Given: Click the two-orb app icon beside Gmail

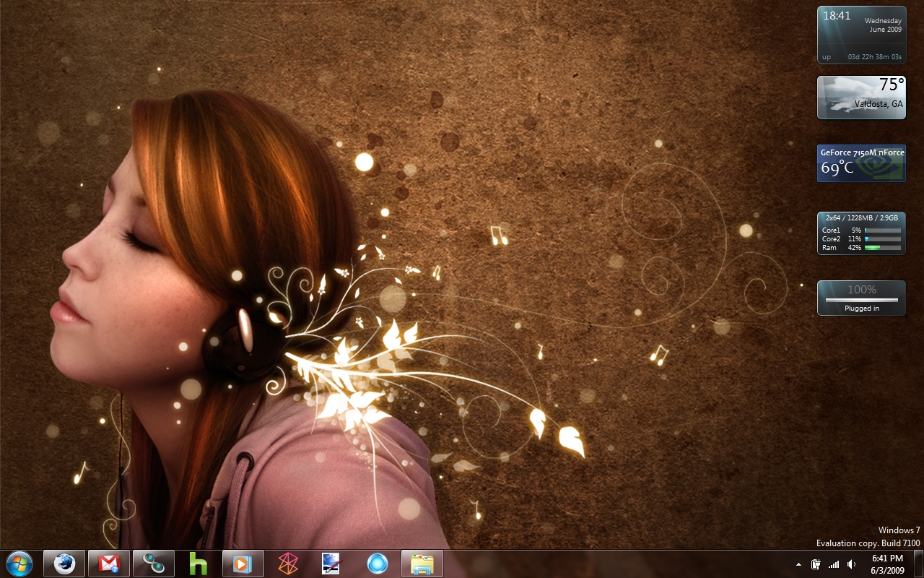Looking at the screenshot, I should pyautogui.click(x=153, y=563).
